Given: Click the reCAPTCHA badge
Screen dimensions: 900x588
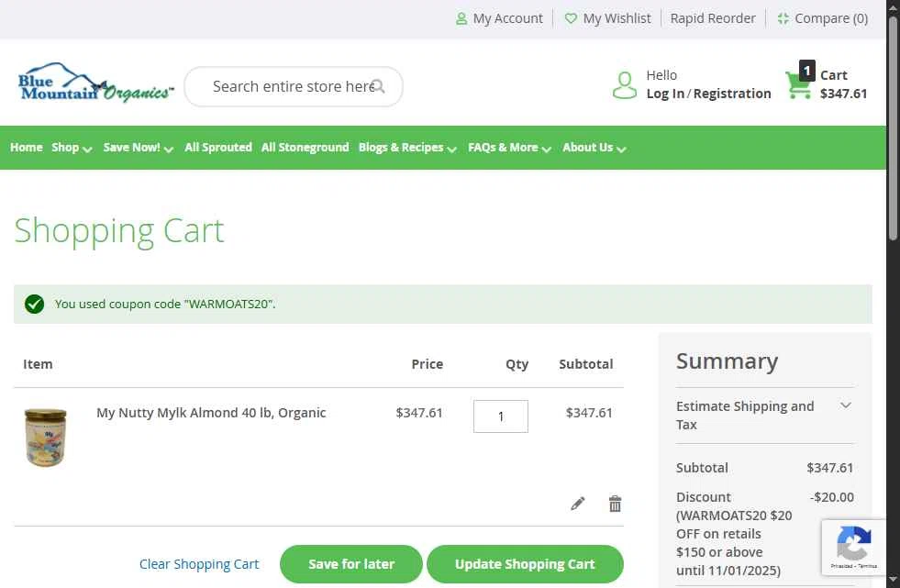Looking at the screenshot, I should (x=853, y=548).
